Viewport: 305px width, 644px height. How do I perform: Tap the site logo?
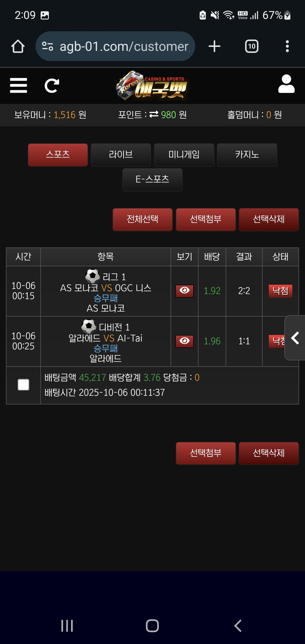pos(152,86)
